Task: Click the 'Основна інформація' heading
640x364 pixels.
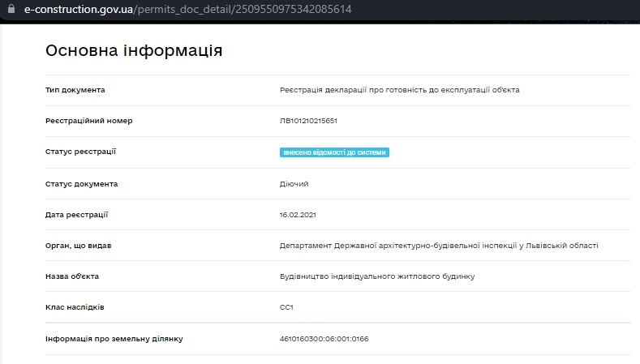Action: pyautogui.click(x=134, y=50)
